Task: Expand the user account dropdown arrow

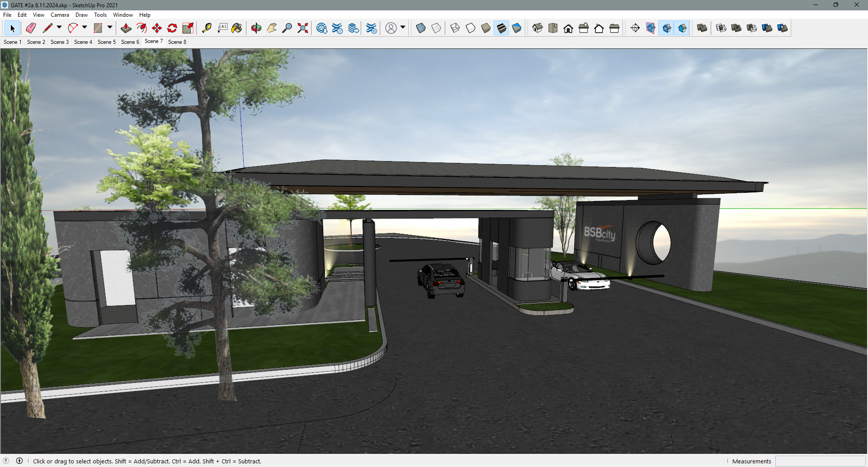Action: point(403,28)
